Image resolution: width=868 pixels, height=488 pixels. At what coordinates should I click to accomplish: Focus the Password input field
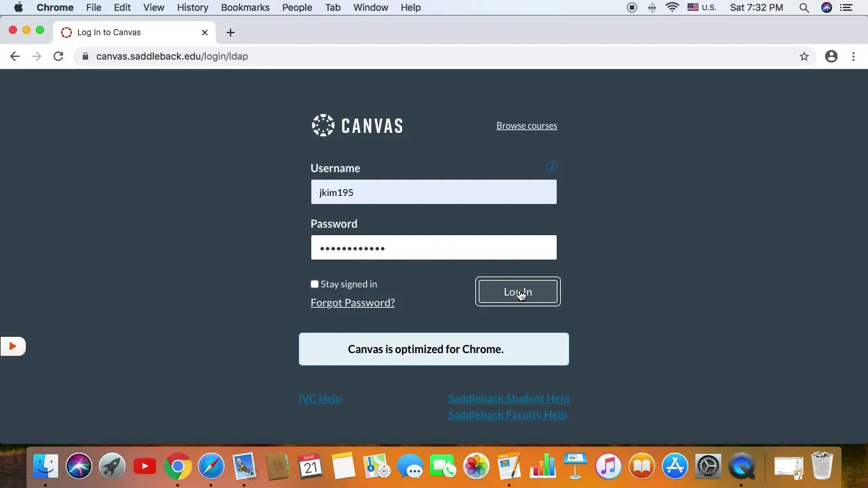coord(434,247)
